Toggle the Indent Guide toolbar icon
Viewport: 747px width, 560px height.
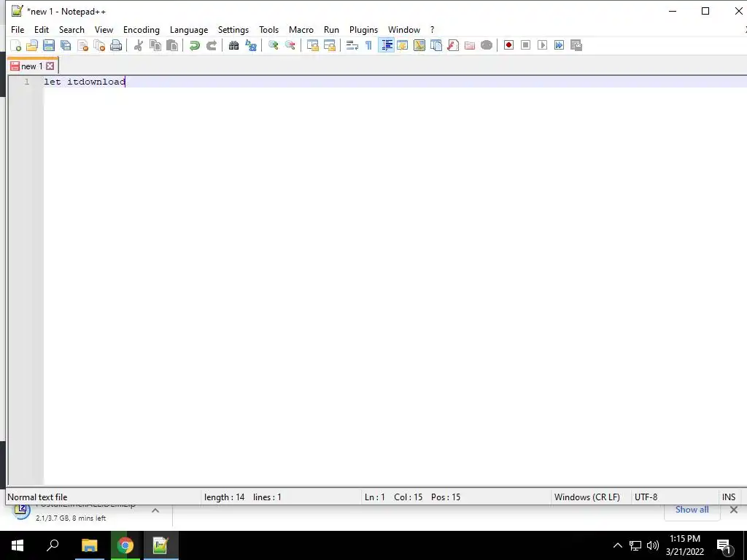tap(387, 45)
